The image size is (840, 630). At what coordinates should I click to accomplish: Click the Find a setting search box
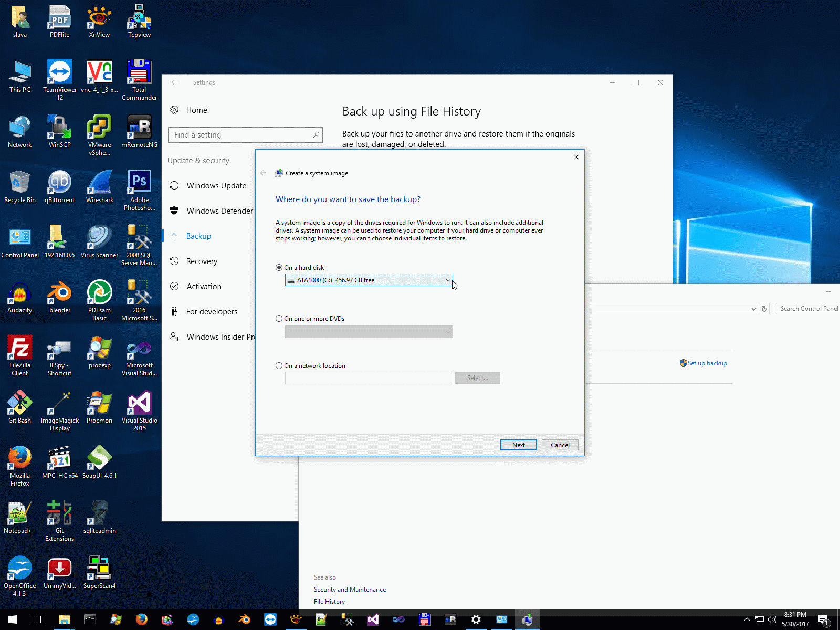246,135
